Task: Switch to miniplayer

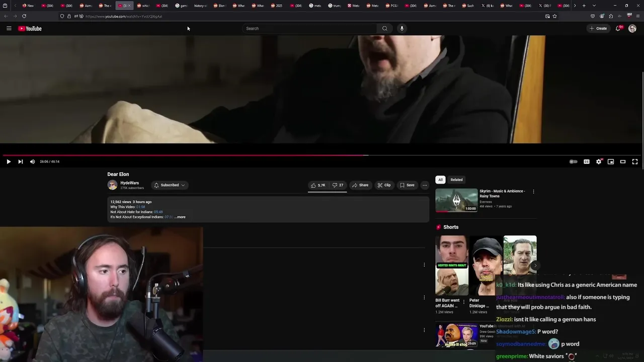Action: click(x=611, y=161)
